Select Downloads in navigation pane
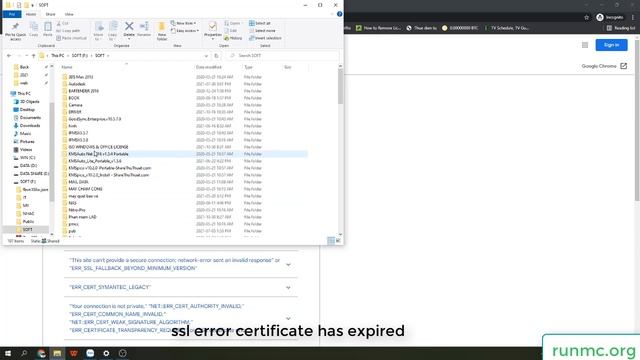 (x=30, y=126)
